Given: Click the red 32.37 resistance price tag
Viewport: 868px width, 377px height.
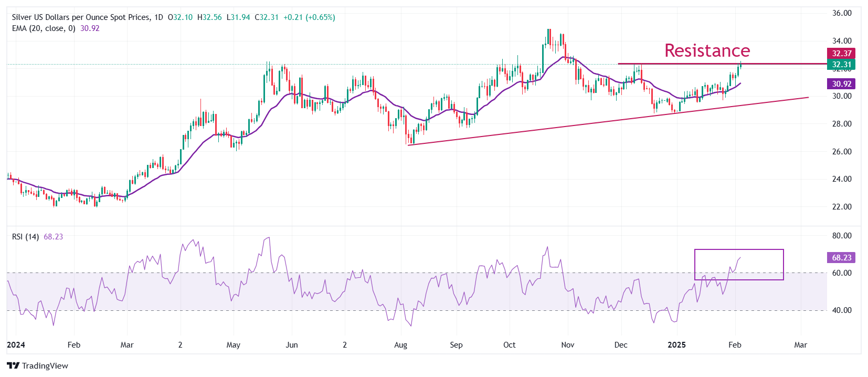Looking at the screenshot, I should tap(841, 53).
